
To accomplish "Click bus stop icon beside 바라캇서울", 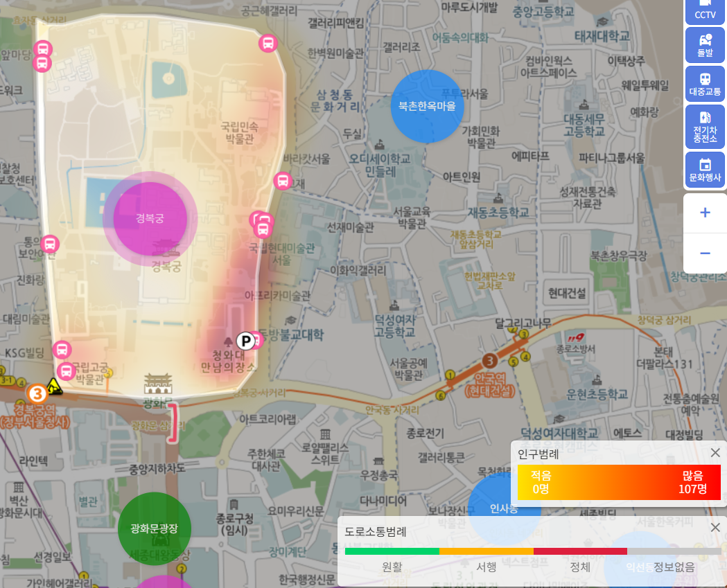I will [283, 181].
